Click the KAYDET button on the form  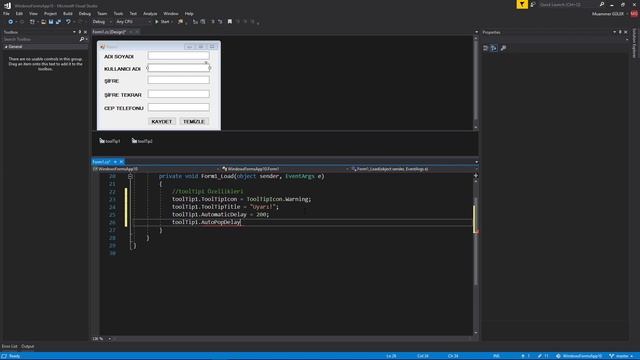pos(162,122)
